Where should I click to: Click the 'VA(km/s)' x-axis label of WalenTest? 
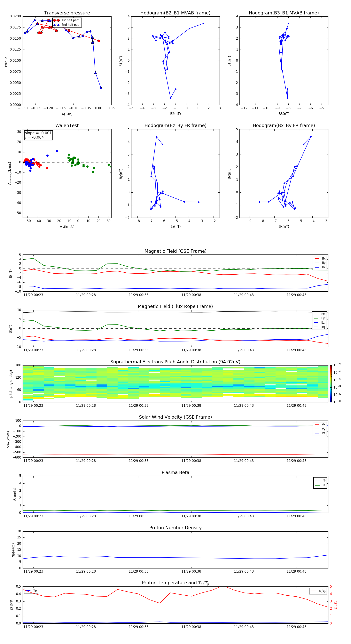67,227
